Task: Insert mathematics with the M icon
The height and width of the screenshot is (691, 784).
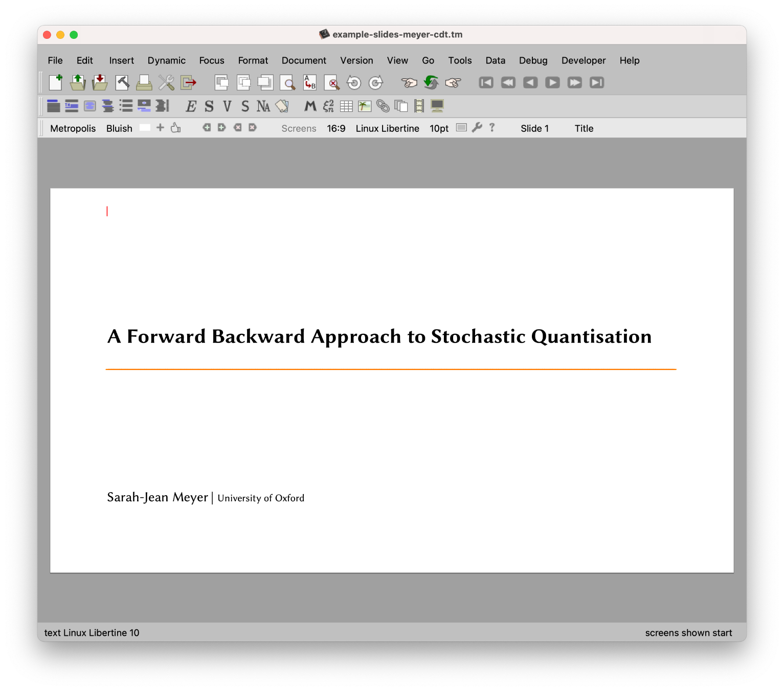Action: (310, 106)
